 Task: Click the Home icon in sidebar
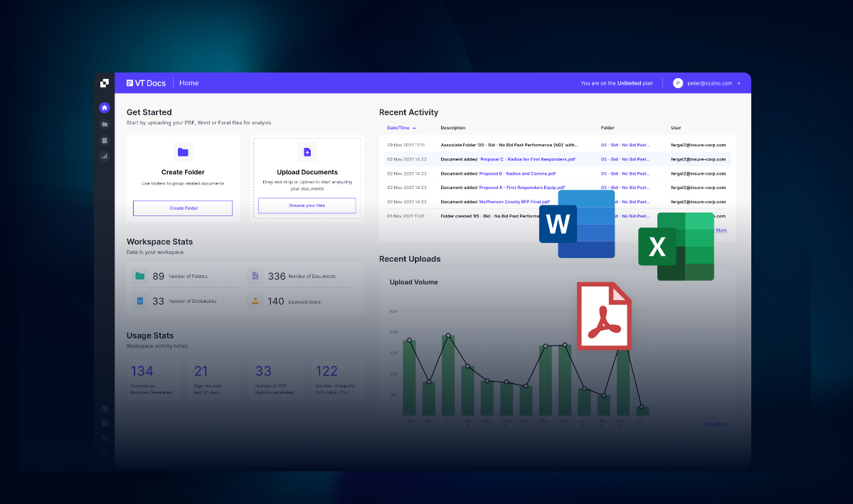[x=105, y=108]
